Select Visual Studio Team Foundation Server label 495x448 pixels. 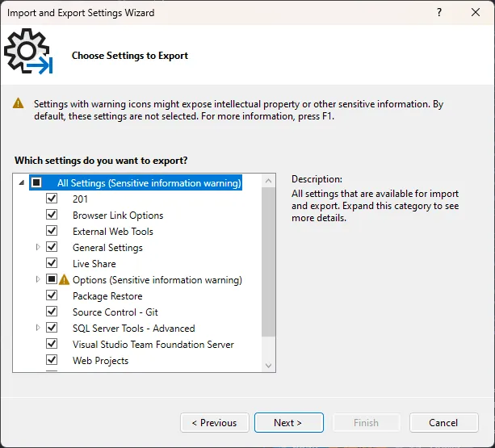tap(153, 344)
